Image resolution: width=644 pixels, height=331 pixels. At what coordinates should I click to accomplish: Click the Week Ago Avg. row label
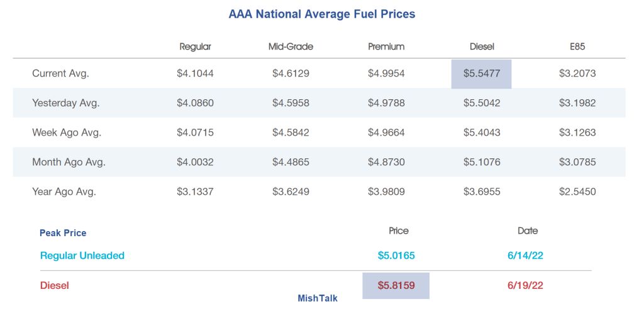point(67,133)
